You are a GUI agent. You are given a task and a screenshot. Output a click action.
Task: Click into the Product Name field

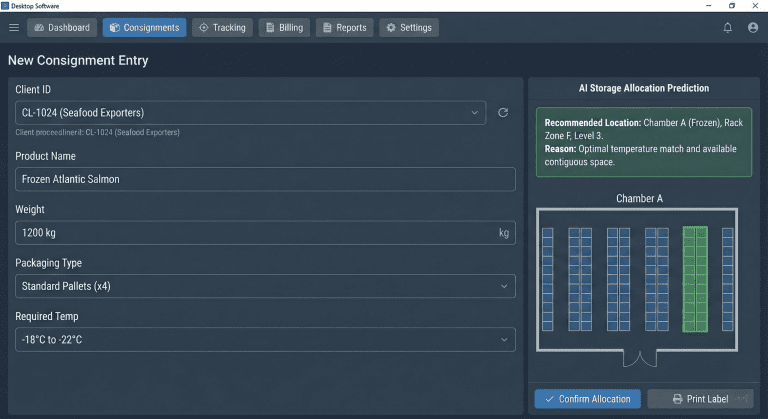click(x=265, y=180)
